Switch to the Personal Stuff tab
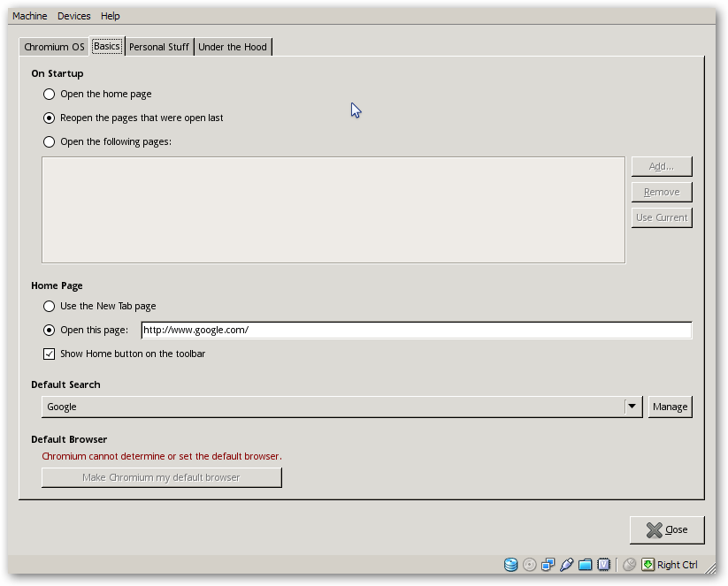This screenshot has height=586, width=728. [x=159, y=47]
